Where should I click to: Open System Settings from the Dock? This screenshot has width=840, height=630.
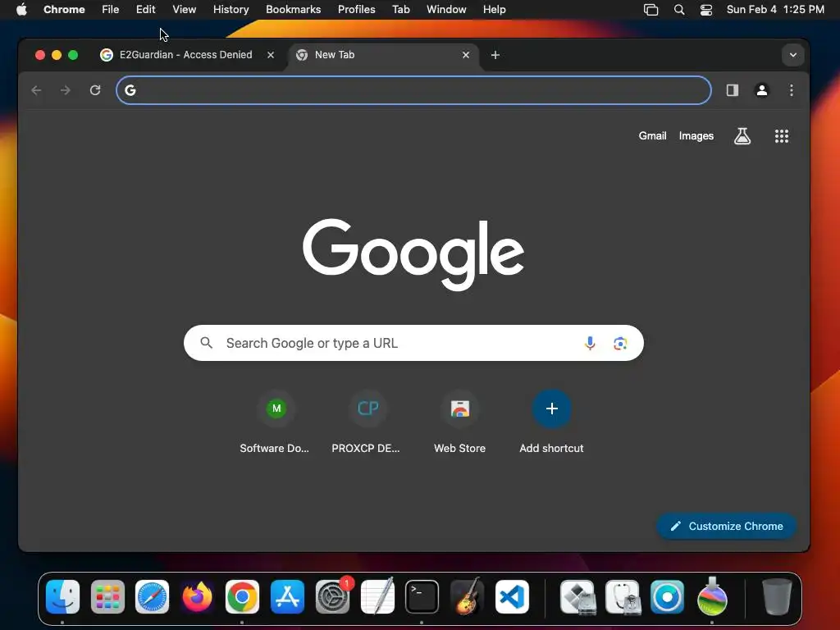(332, 597)
